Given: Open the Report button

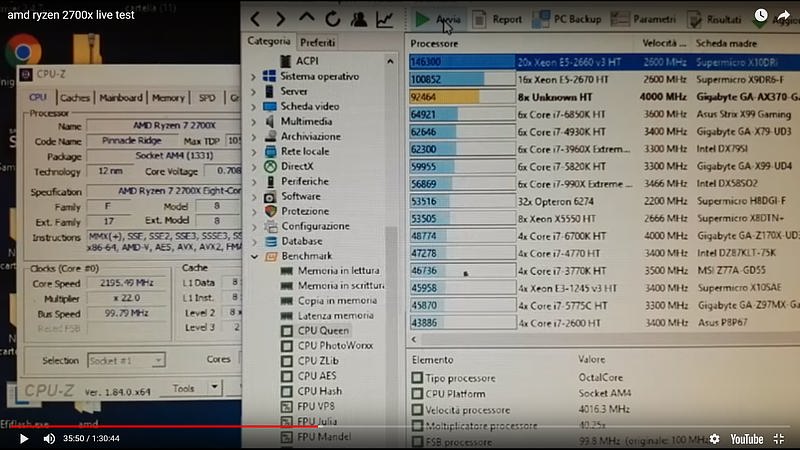Looking at the screenshot, I should [497, 19].
